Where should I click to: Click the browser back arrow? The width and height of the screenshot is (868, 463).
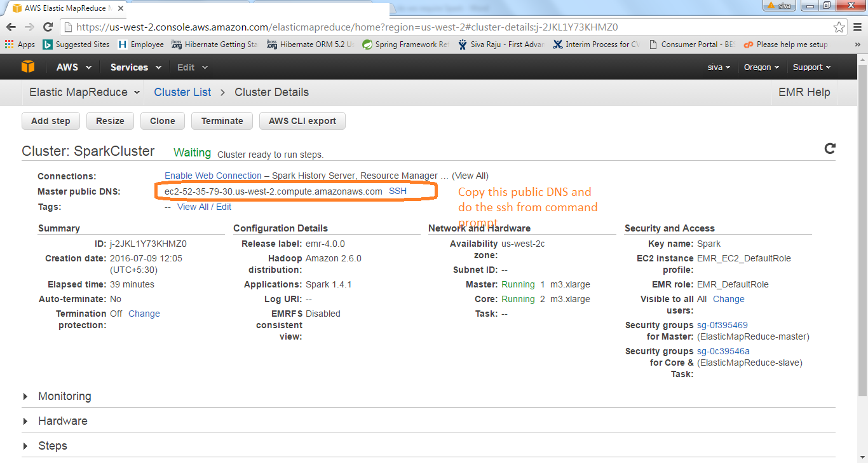pyautogui.click(x=11, y=28)
